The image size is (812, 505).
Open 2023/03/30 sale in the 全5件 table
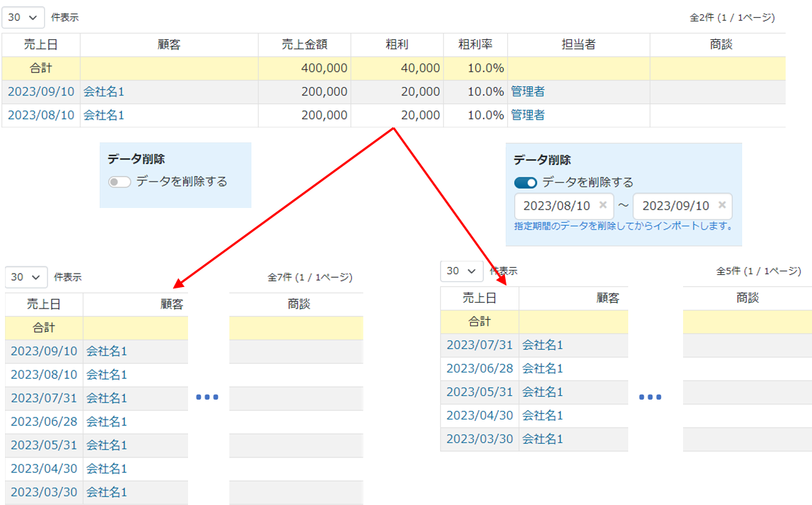(x=479, y=439)
